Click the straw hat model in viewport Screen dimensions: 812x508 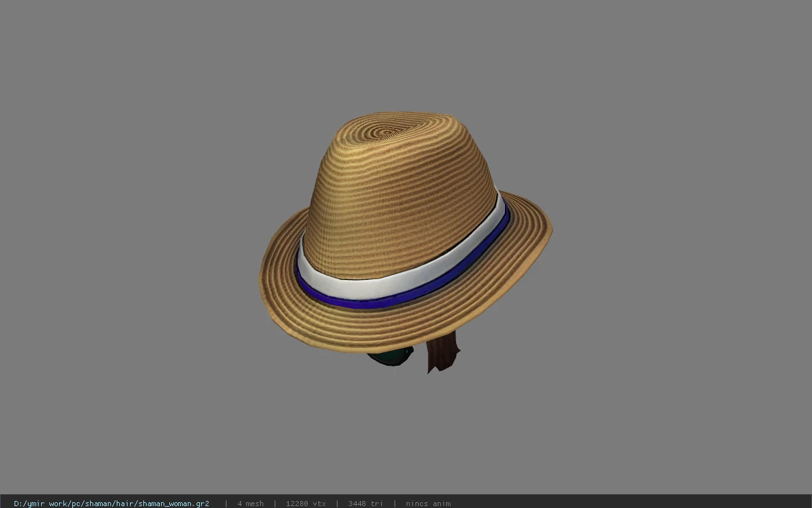405,234
